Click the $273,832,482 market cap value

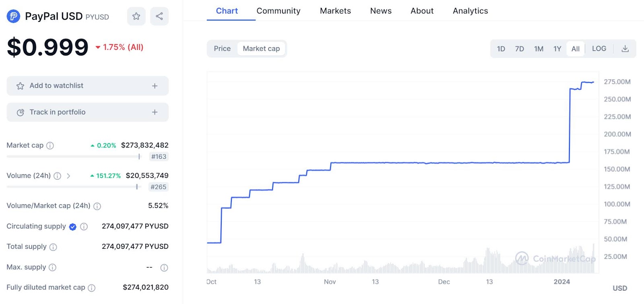[145, 145]
